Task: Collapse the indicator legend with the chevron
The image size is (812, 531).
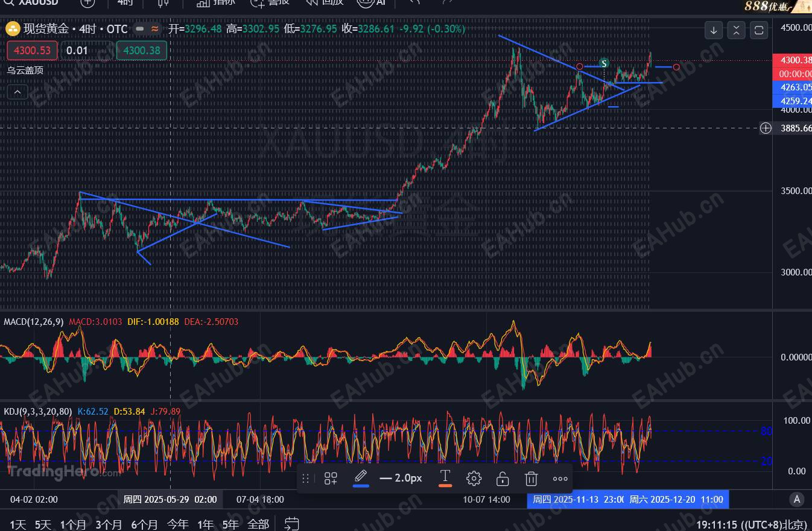Action: 17,92
